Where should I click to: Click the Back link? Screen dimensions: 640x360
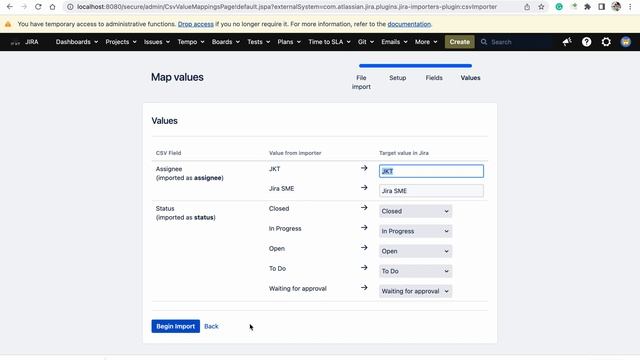click(211, 326)
